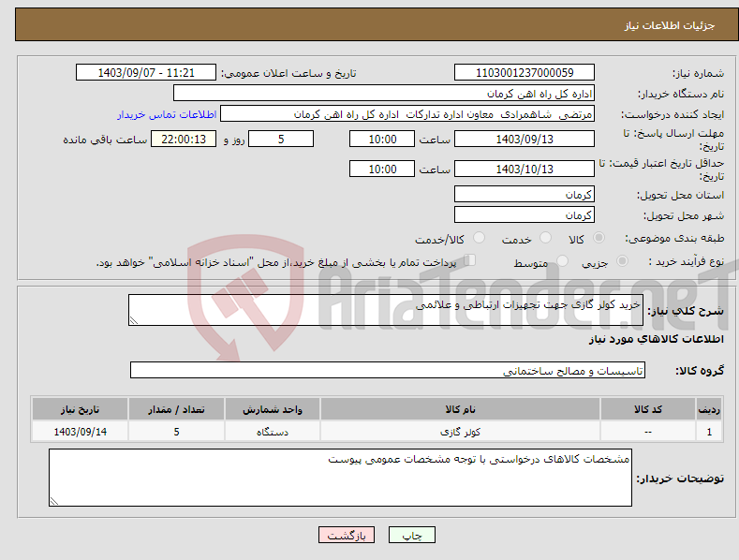Toggle the اسناد خزانه اسلامی payment checkbox

pos(469,260)
